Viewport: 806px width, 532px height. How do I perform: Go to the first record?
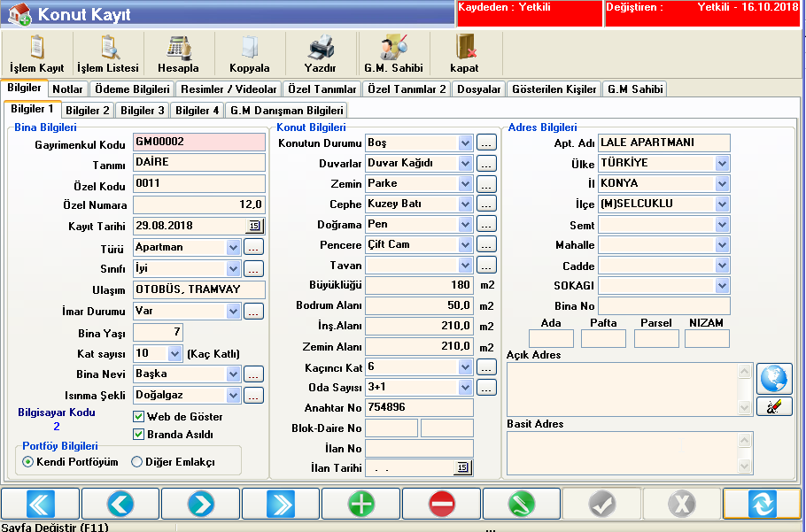click(41, 504)
